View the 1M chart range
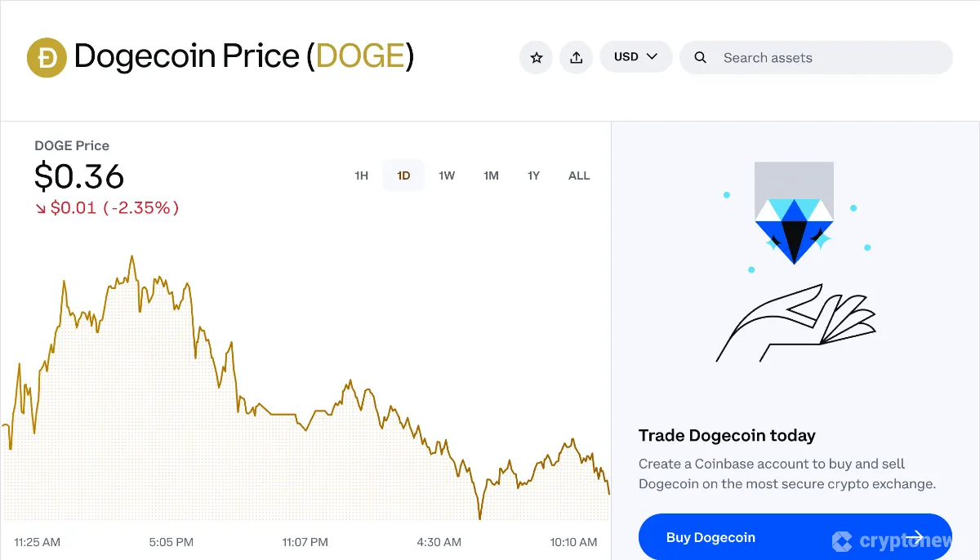 click(491, 175)
